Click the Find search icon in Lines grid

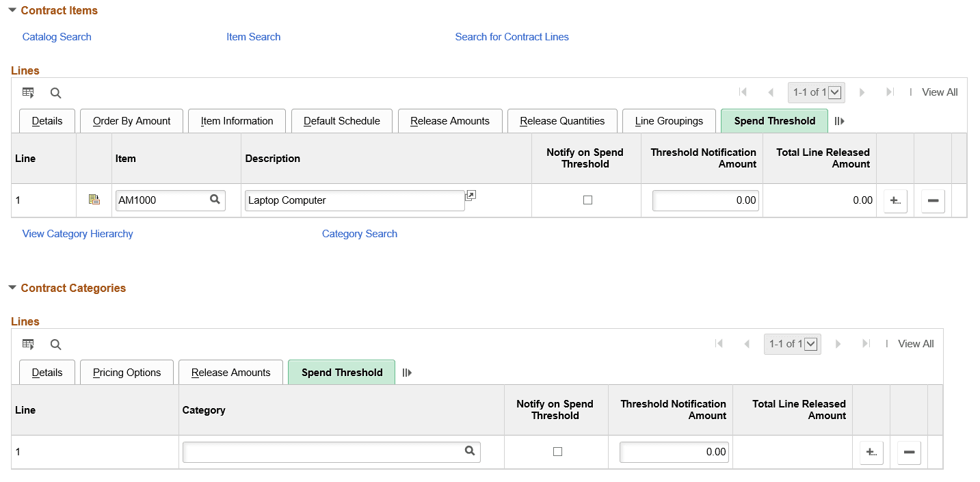pos(55,92)
